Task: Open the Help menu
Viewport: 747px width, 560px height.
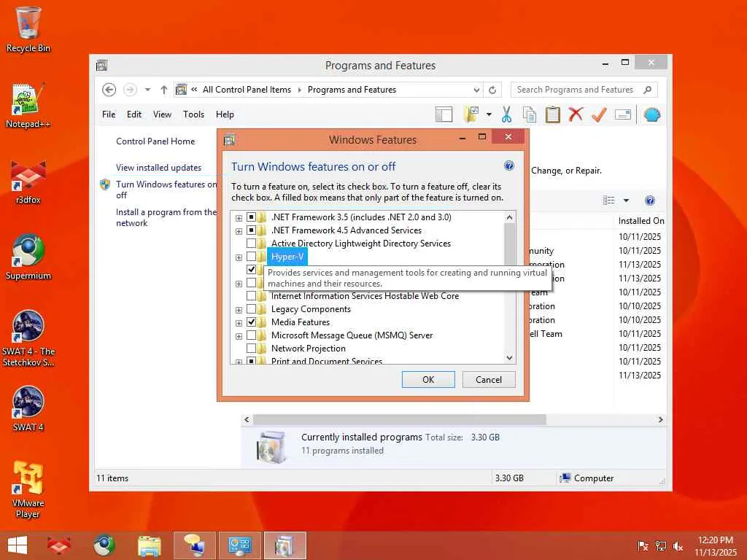Action: (x=225, y=114)
